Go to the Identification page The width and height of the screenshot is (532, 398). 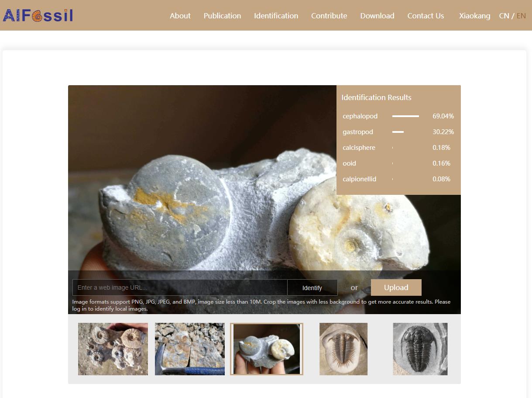276,16
